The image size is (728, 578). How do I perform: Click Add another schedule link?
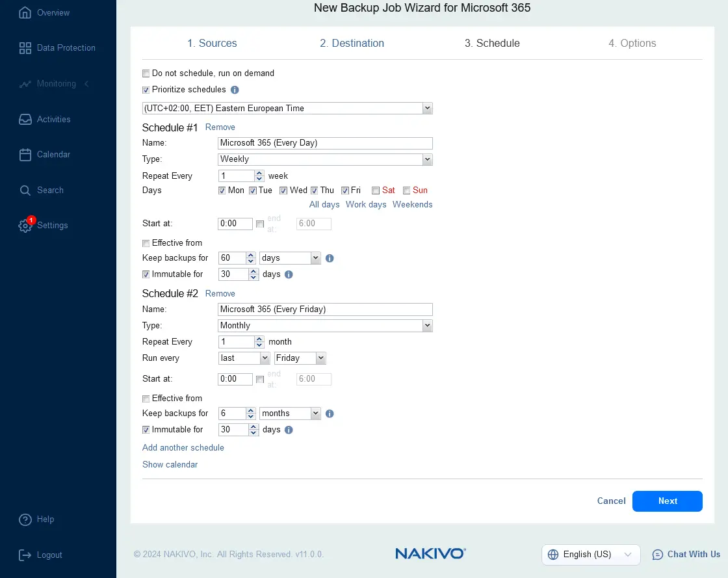[x=183, y=448]
